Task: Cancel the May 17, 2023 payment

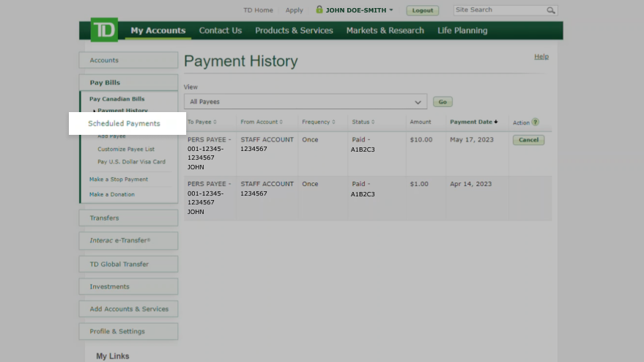Action: [528, 140]
